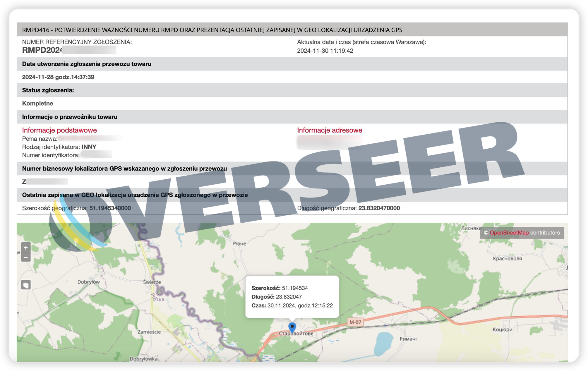This screenshot has width=588, height=371.
Task: Click the Poland outline map button
Action: pyautogui.click(x=26, y=285)
